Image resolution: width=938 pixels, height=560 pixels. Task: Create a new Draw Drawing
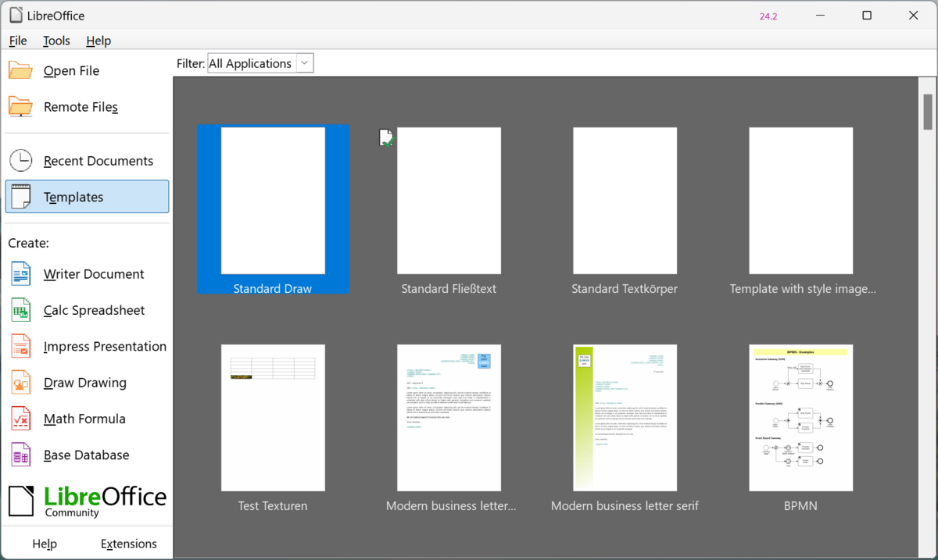[87, 383]
